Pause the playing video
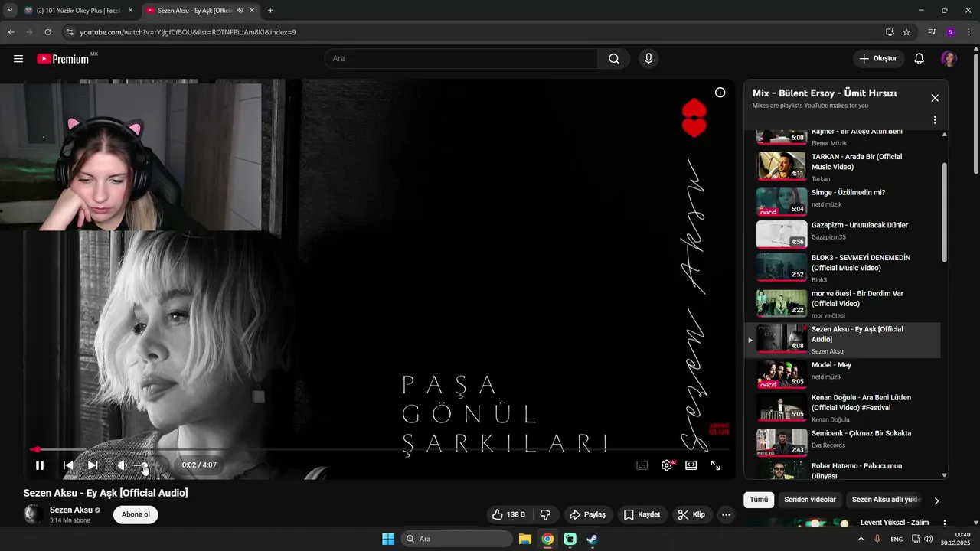This screenshot has height=551, width=980. tap(40, 465)
